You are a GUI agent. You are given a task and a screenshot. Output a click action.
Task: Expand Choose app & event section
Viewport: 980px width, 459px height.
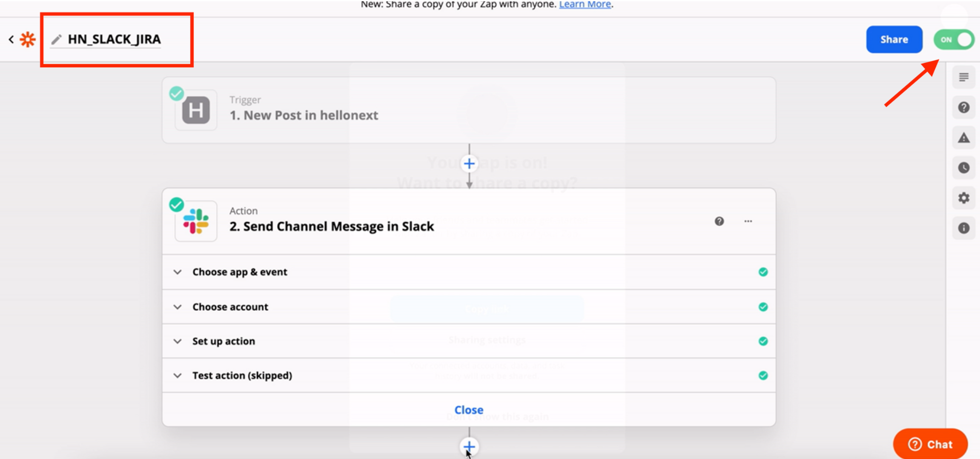click(469, 272)
